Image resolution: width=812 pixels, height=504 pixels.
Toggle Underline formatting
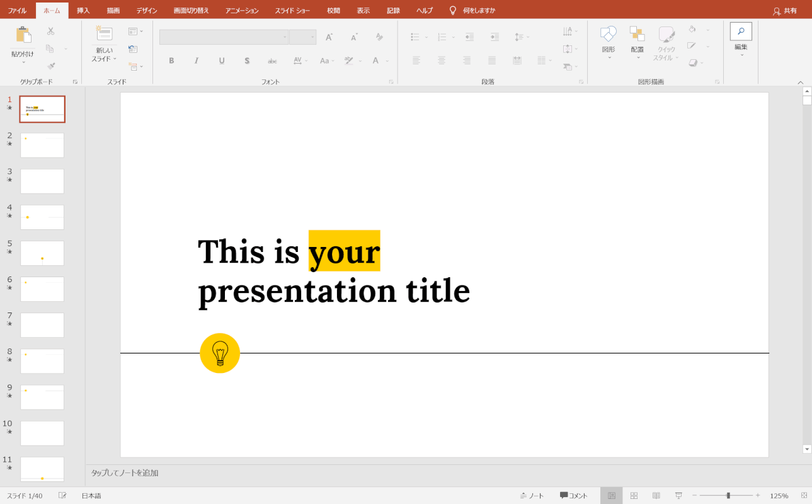pyautogui.click(x=222, y=60)
